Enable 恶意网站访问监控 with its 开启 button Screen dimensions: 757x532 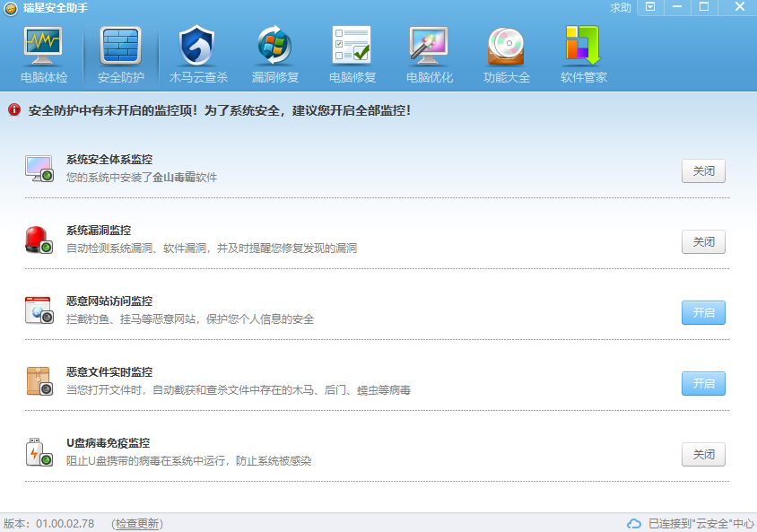click(x=703, y=313)
